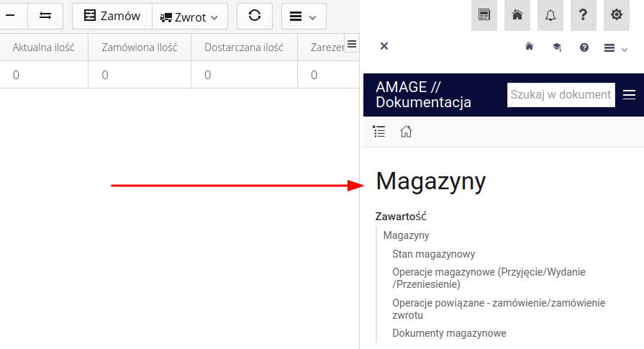Open the Stan magazynowy link
Screen dimensions: 644x349
click(x=433, y=254)
